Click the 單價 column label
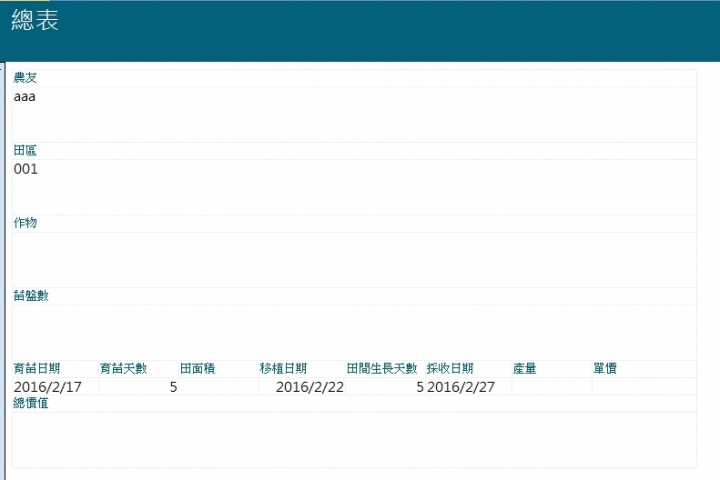 [605, 368]
